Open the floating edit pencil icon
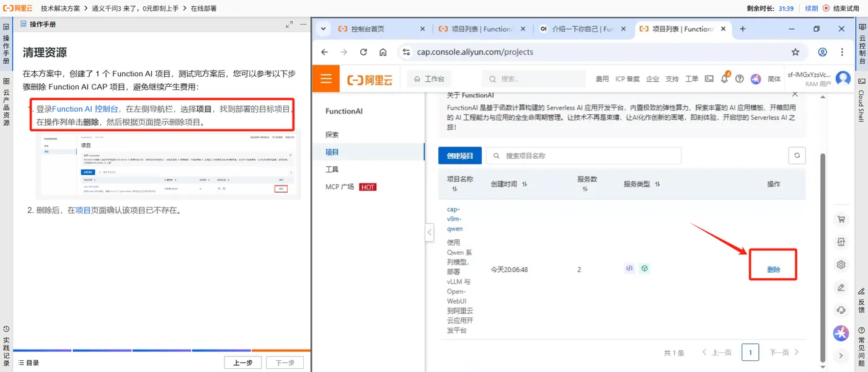 point(841,288)
